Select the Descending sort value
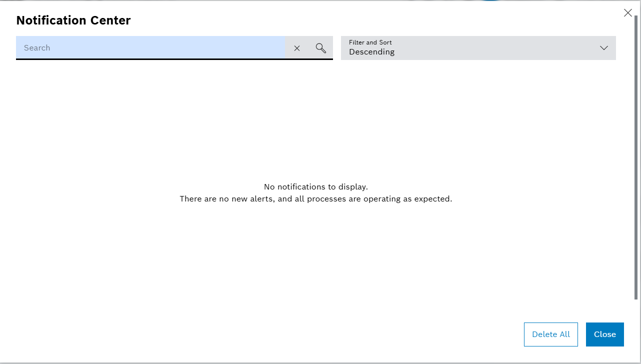 point(371,52)
